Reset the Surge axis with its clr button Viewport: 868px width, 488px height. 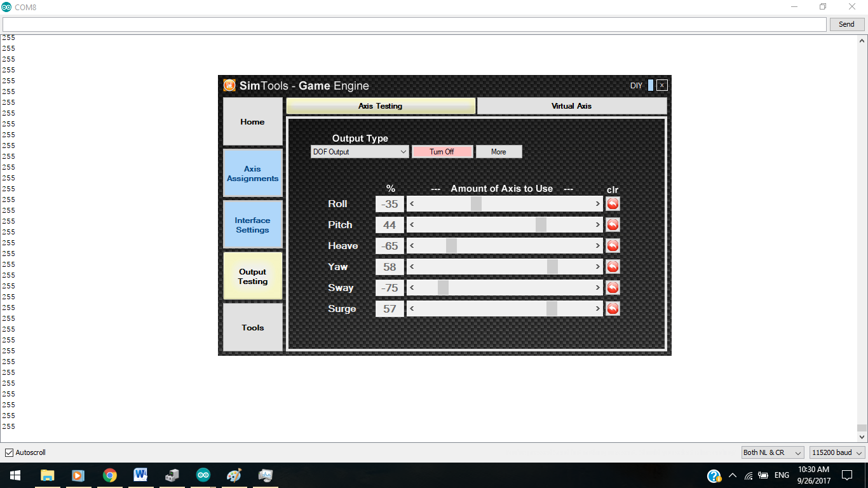click(x=613, y=309)
